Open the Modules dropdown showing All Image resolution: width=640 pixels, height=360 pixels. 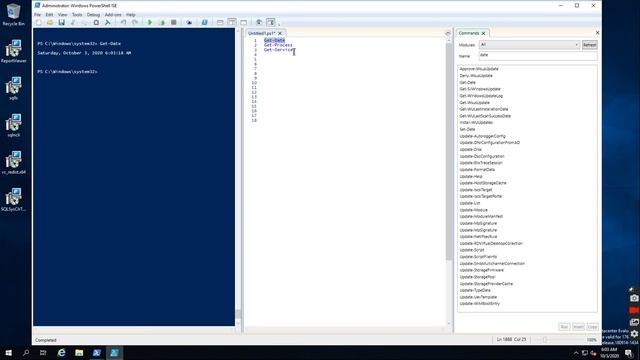pyautogui.click(x=529, y=45)
